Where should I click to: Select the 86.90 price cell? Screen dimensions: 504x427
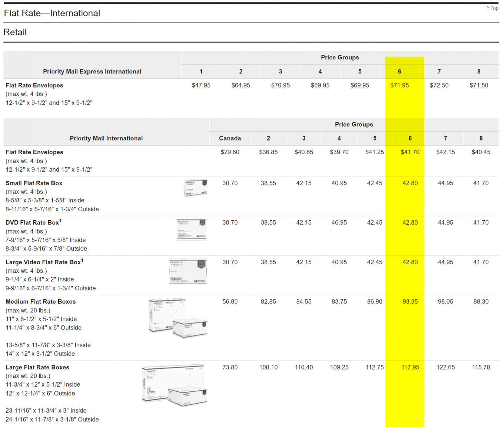(375, 302)
